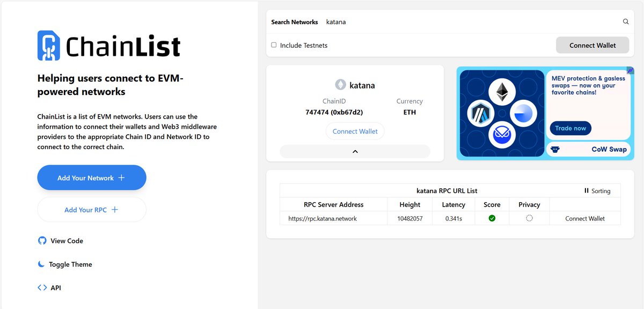This screenshot has width=644, height=309.
Task: Click the green score checkmark for rpc.katana.network
Action: [492, 218]
